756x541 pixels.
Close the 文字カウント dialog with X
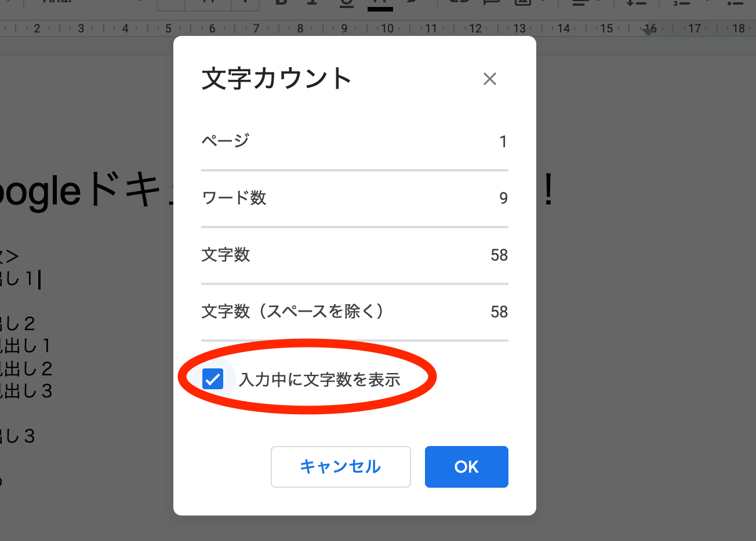tap(490, 79)
